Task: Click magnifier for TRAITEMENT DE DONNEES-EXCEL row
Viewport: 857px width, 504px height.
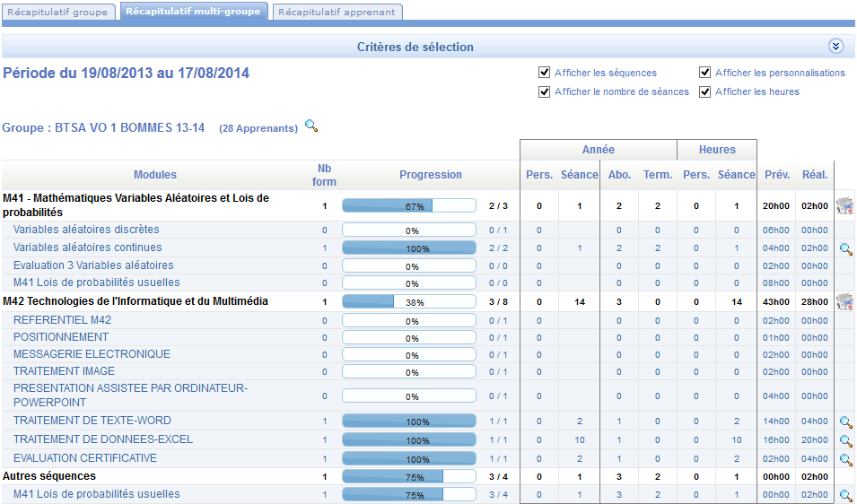Action: [845, 440]
